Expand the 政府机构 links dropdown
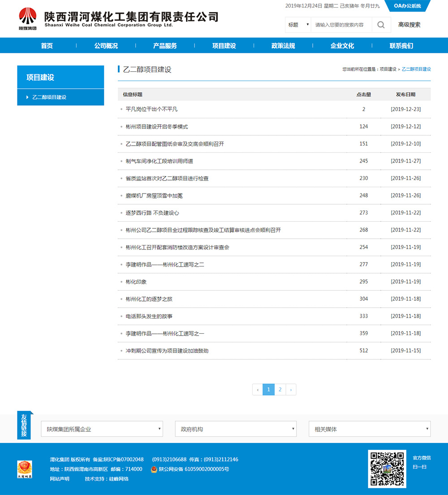 (x=236, y=429)
